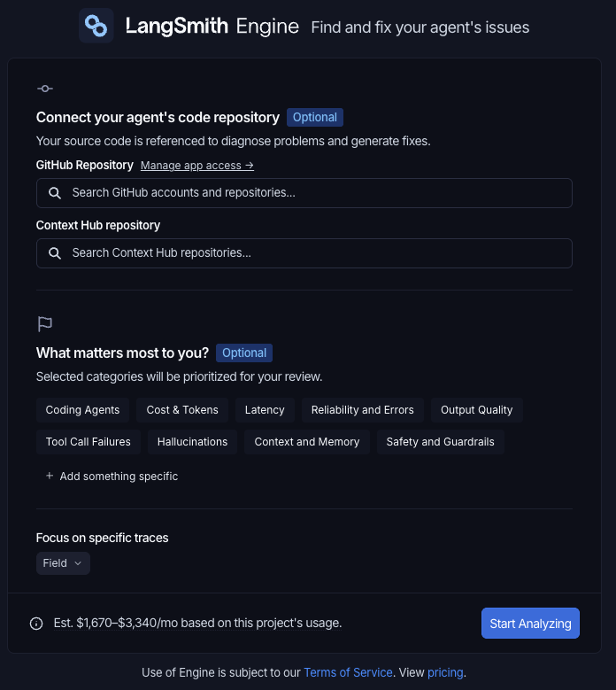The width and height of the screenshot is (616, 690).
Task: Select the Hallucinations category chip
Action: (192, 442)
